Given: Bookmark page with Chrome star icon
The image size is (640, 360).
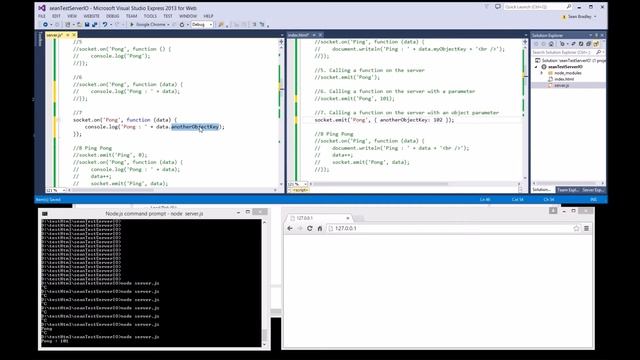Looking at the screenshot, I should (576, 229).
